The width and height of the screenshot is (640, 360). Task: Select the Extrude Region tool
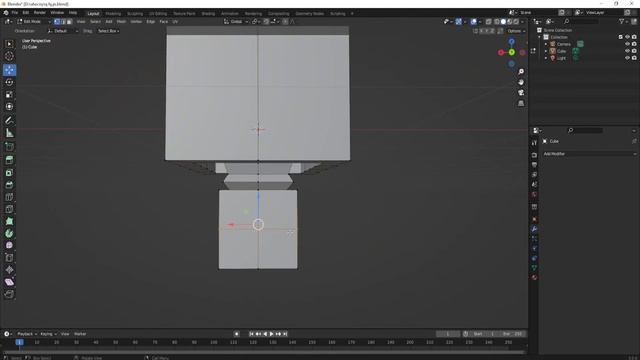[9, 160]
